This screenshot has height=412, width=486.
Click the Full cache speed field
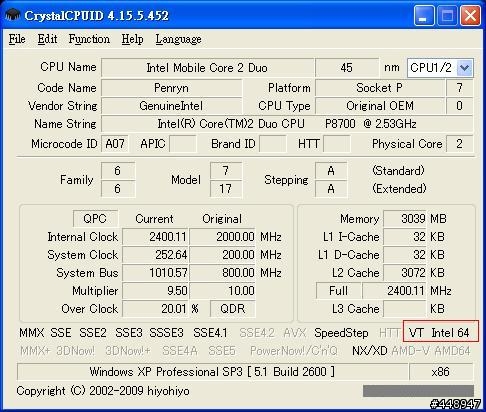[338, 291]
